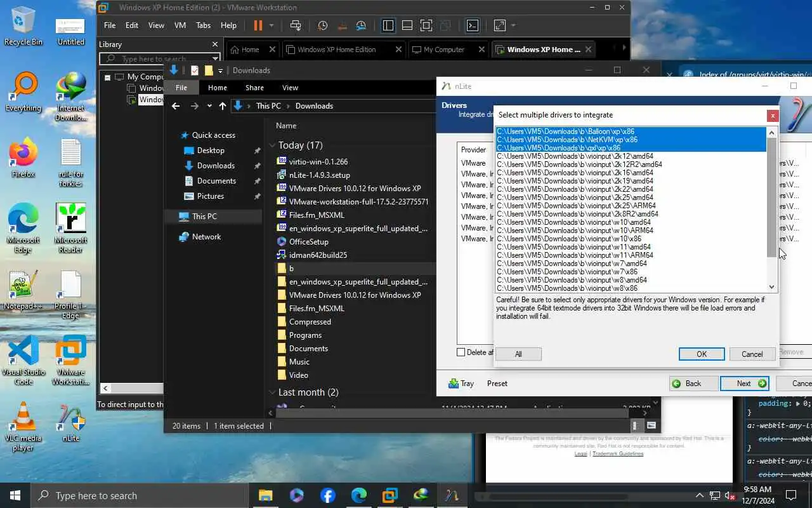Open File Explorer from taskbar
The width and height of the screenshot is (812, 508).
point(265,495)
